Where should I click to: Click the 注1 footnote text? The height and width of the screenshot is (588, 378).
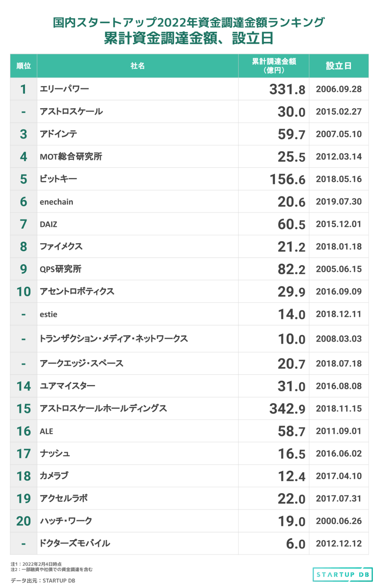[36, 564]
